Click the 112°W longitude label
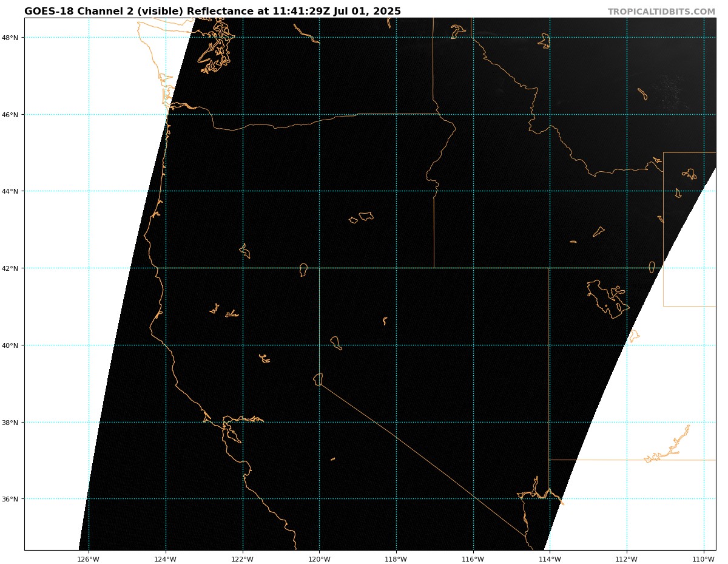This screenshot has height=564, width=728. (627, 559)
